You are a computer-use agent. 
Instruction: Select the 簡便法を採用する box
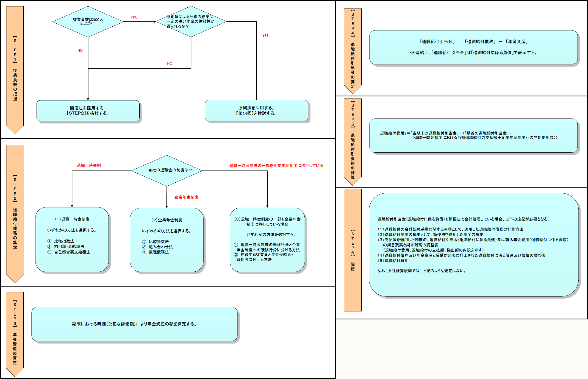tap(88, 111)
